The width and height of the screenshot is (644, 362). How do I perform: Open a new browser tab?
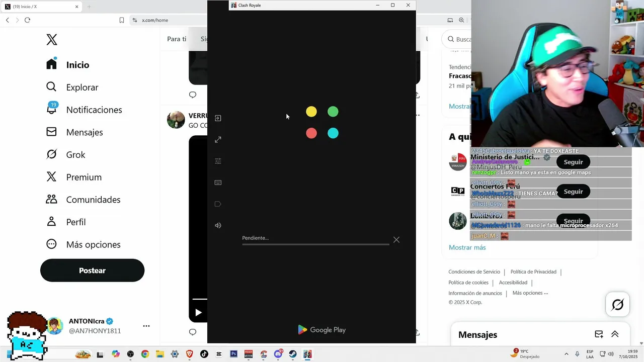89,7
